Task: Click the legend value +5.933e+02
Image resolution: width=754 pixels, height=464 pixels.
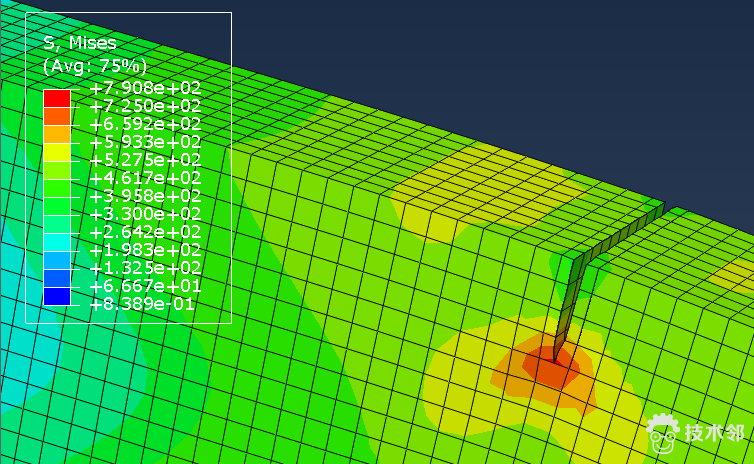Action: [x=145, y=142]
